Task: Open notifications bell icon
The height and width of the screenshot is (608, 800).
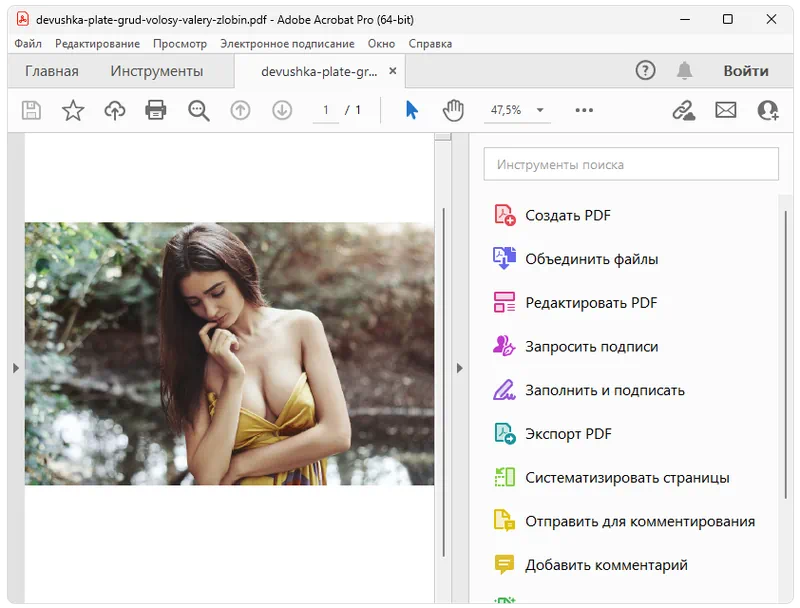Action: coord(685,70)
